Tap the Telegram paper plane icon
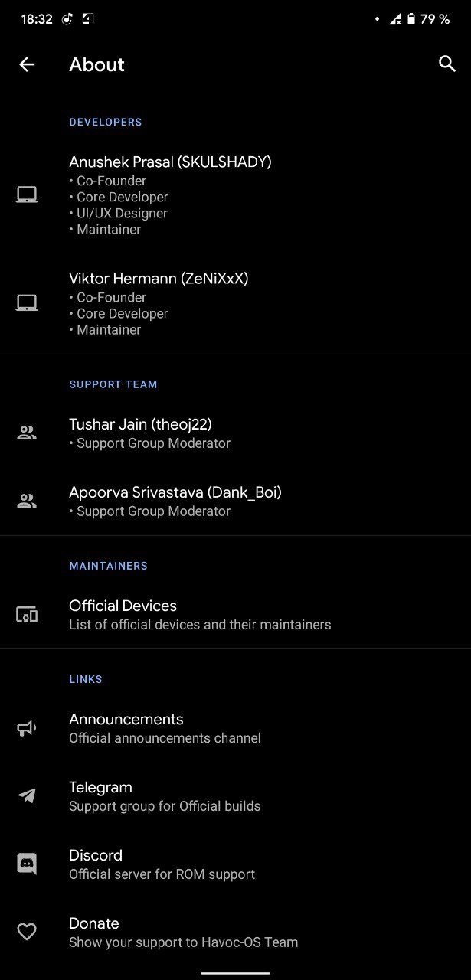 [x=27, y=796]
